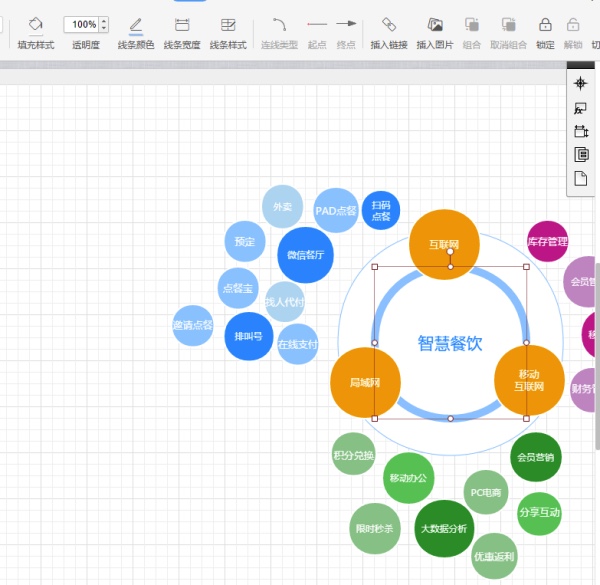Image resolution: width=600 pixels, height=585 pixels.
Task: Select the magenta 库存管理 circle node
Action: [x=547, y=241]
